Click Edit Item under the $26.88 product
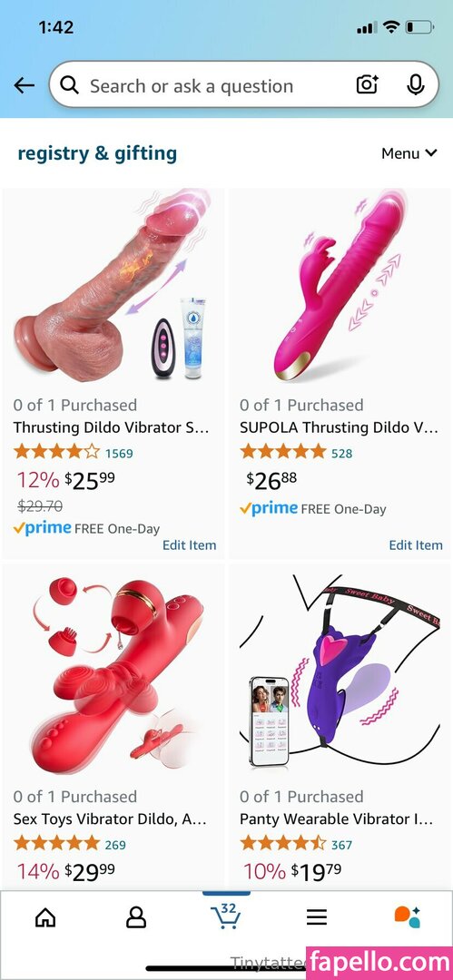The image size is (453, 980). (x=416, y=545)
